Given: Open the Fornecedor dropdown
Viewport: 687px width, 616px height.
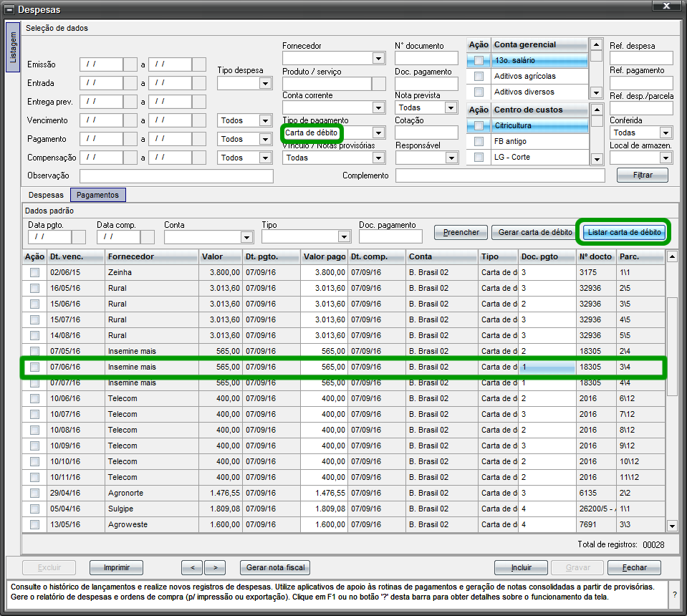Looking at the screenshot, I should point(378,58).
